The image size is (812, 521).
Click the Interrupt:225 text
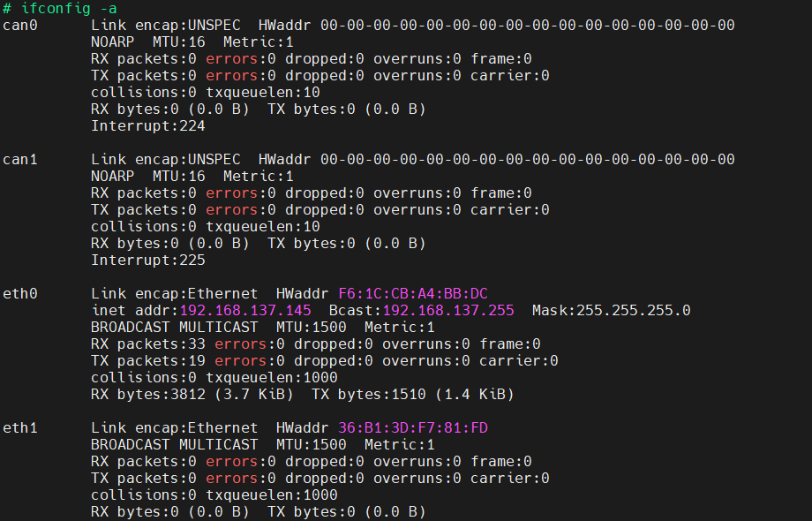coord(148,260)
